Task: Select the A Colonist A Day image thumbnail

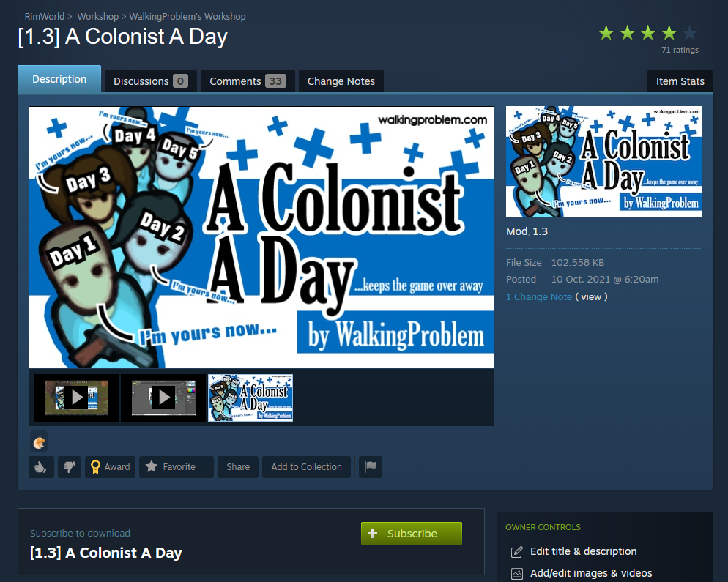Action: [x=250, y=398]
